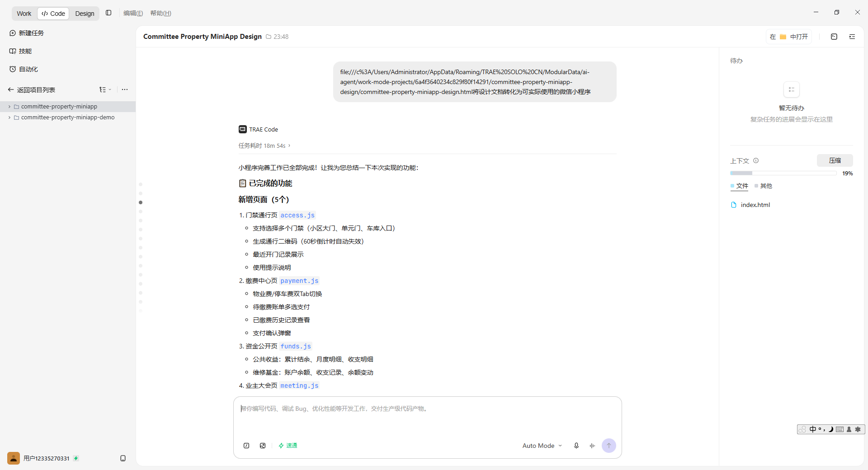The width and height of the screenshot is (868, 470).
Task: Toggle the left sidebar panel icon
Action: [108, 13]
